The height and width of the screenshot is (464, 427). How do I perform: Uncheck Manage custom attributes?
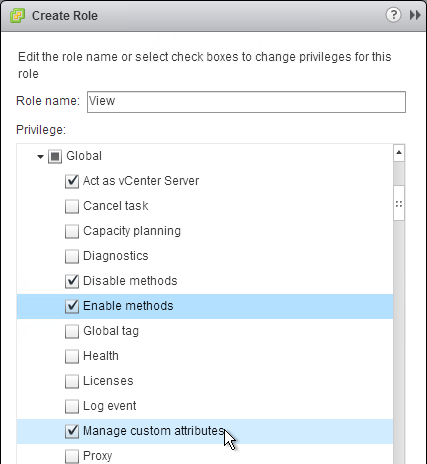pyautogui.click(x=72, y=431)
